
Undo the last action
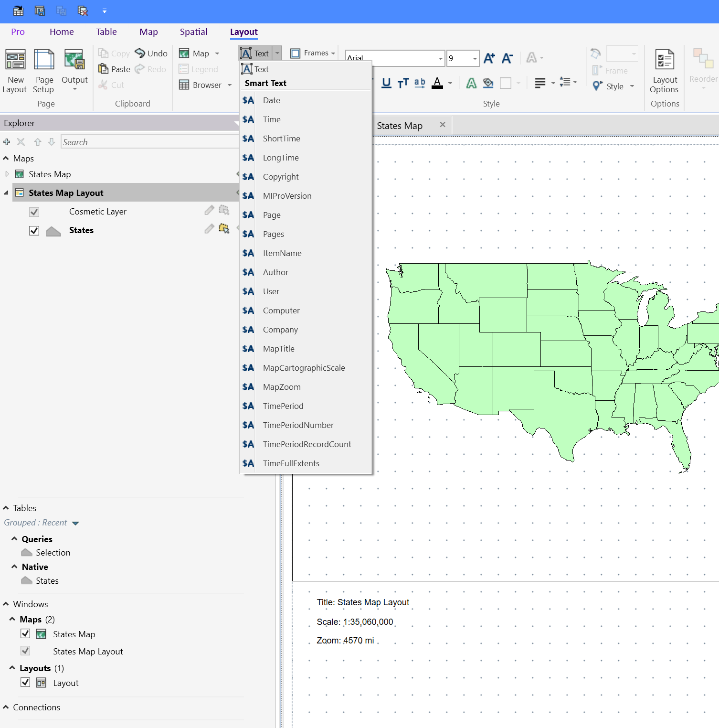pyautogui.click(x=151, y=53)
